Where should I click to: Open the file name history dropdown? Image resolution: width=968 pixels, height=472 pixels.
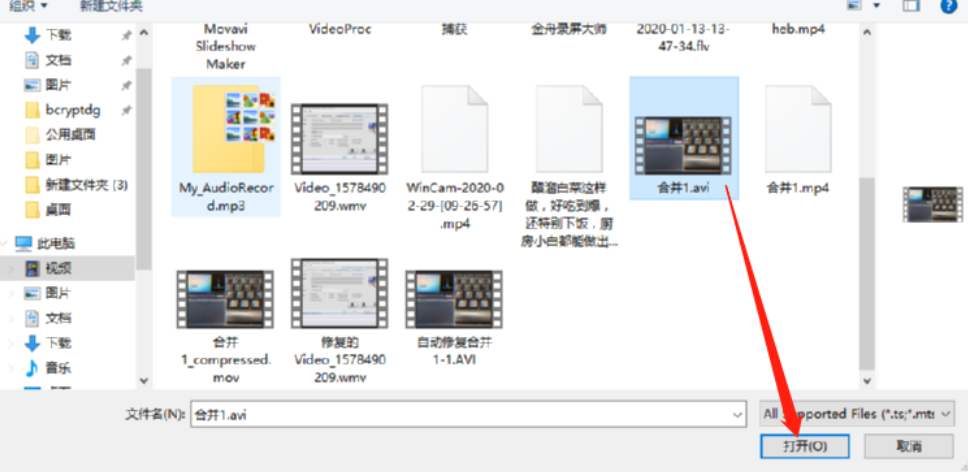point(737,414)
